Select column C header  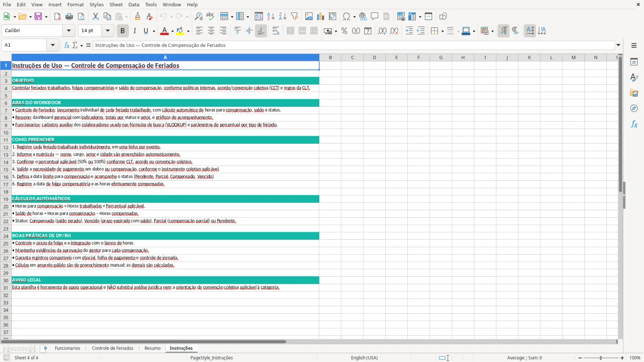point(352,57)
